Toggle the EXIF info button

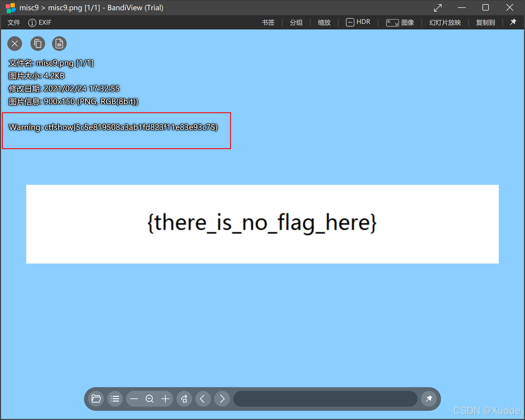[40, 23]
